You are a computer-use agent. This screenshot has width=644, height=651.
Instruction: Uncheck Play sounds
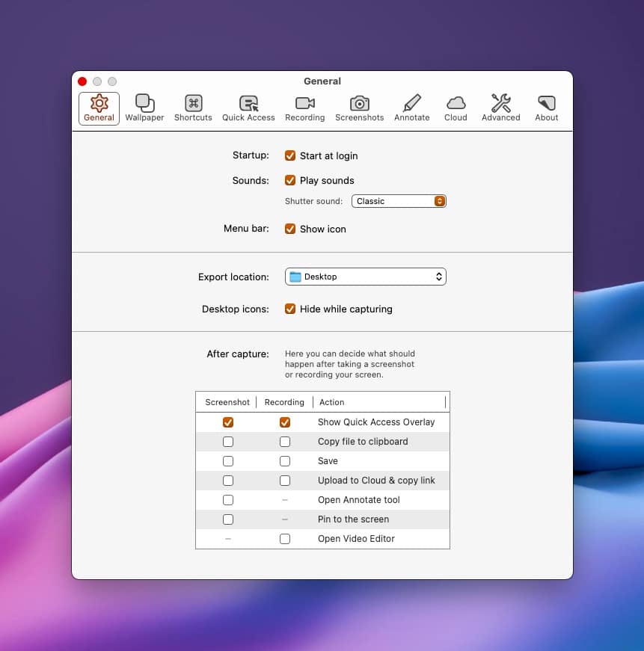tap(290, 181)
